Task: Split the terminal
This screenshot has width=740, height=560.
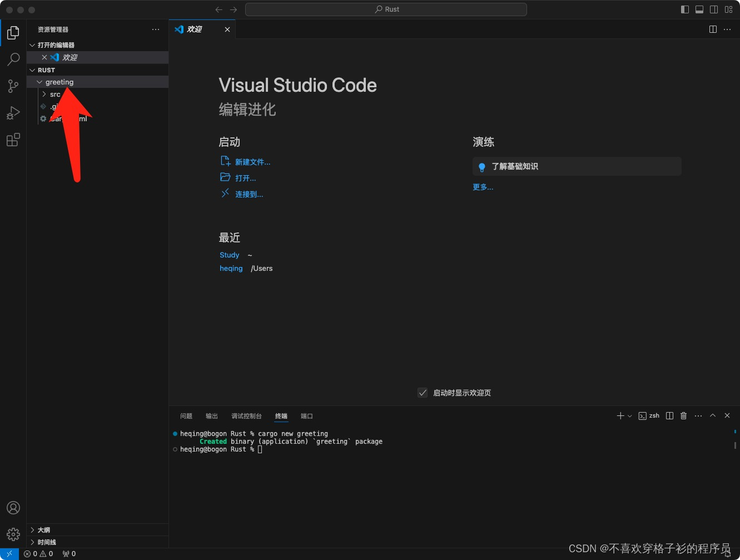Action: pos(669,416)
